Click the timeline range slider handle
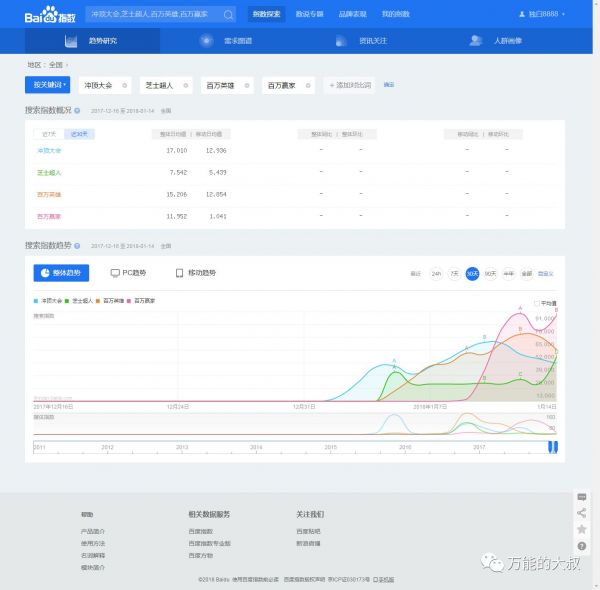600x590 pixels. click(x=552, y=446)
